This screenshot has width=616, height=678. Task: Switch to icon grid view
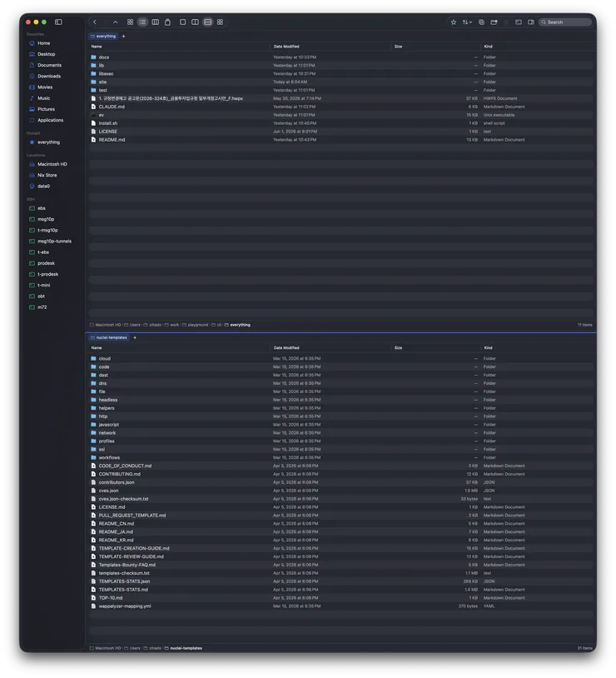(130, 22)
